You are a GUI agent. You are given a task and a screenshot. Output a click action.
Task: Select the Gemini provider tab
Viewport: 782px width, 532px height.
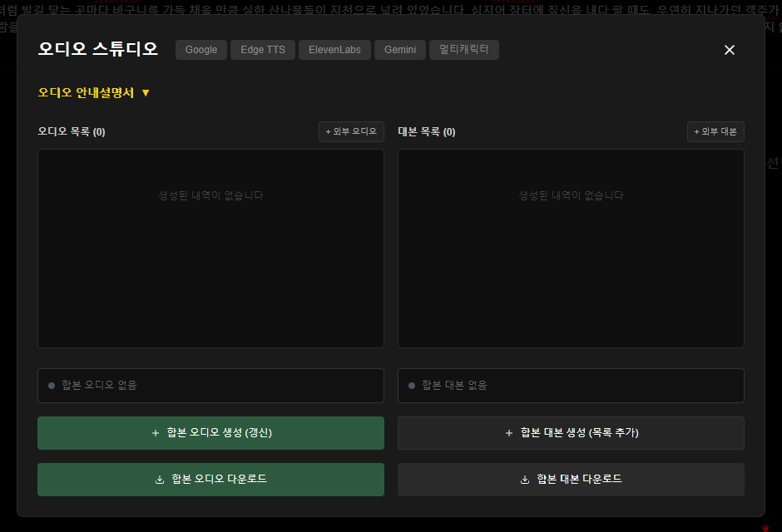[x=400, y=50]
